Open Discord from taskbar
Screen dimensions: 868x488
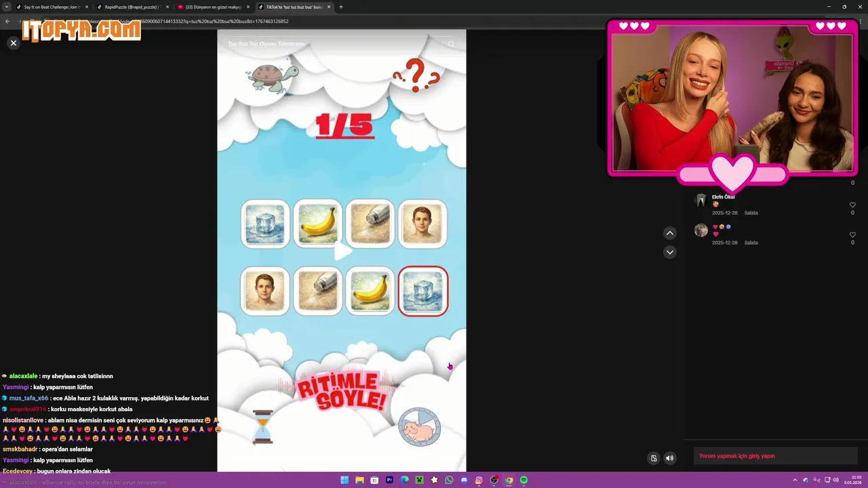(x=464, y=480)
